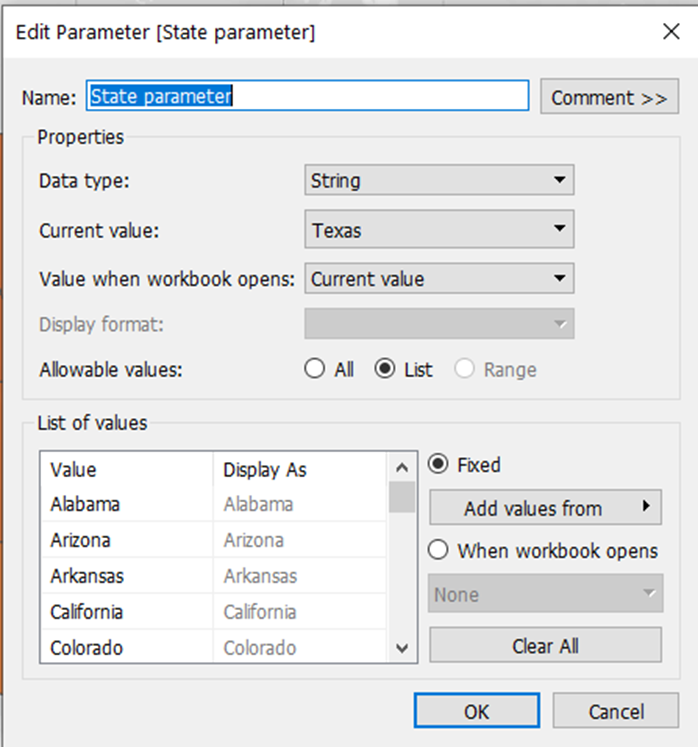The image size is (698, 747).
Task: Select the List allowable values option
Action: [385, 369]
